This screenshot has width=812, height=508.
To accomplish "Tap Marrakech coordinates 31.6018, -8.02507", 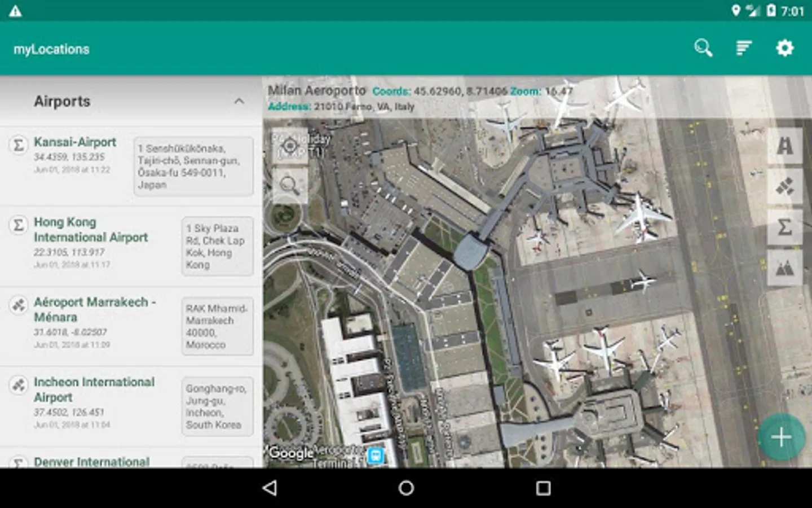I will coord(70,332).
